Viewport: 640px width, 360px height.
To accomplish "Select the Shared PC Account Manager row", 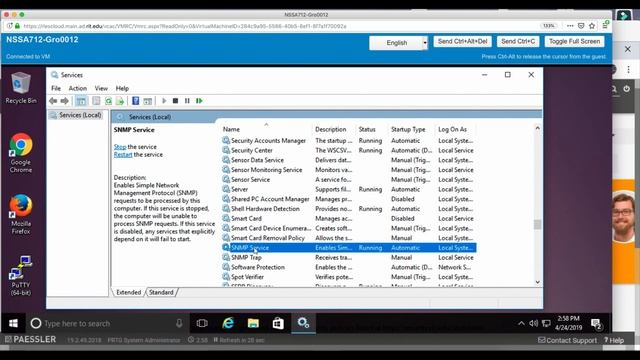I will [x=349, y=199].
